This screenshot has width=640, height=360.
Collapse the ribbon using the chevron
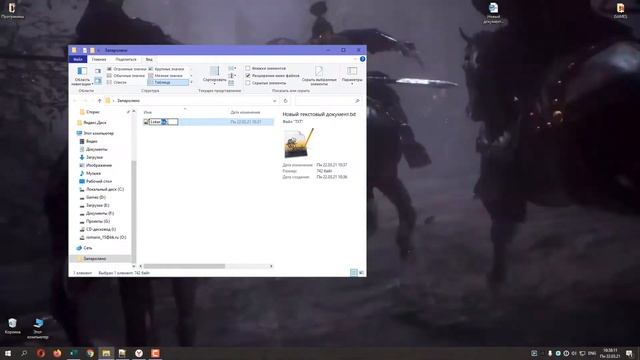pyautogui.click(x=355, y=59)
